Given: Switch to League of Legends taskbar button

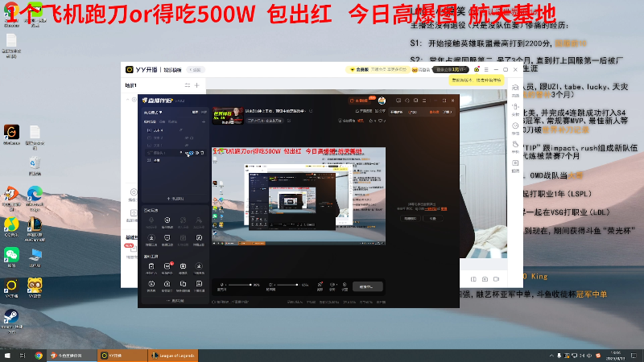Looking at the screenshot, I should click(174, 356).
